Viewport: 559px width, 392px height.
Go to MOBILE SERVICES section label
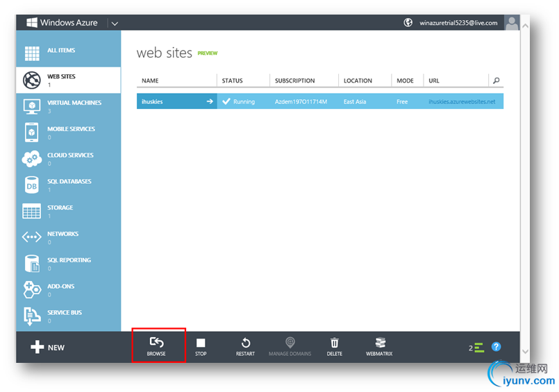pos(71,129)
